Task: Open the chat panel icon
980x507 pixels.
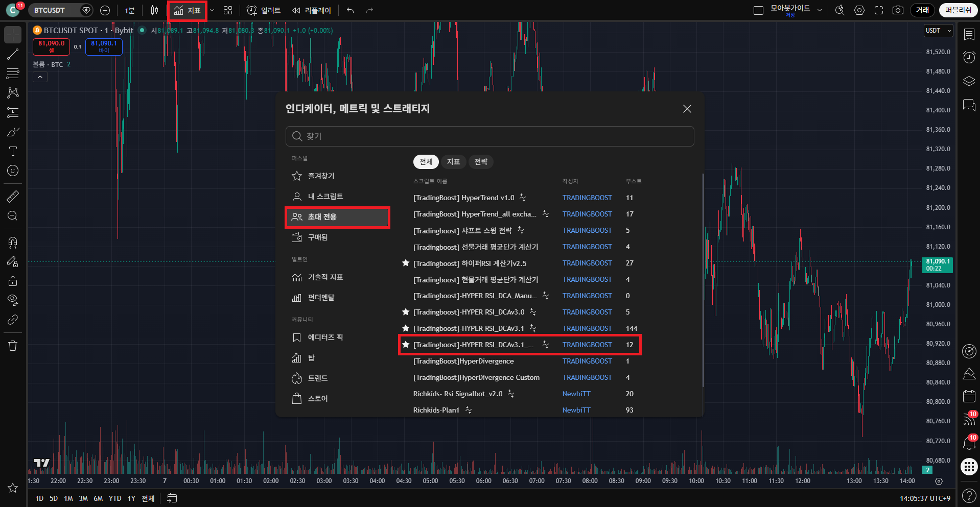Action: [x=969, y=105]
